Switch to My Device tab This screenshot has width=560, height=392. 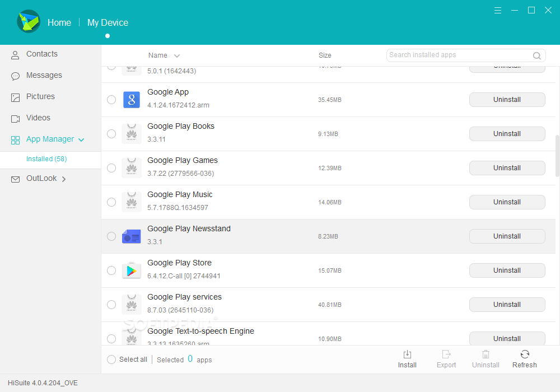point(108,22)
